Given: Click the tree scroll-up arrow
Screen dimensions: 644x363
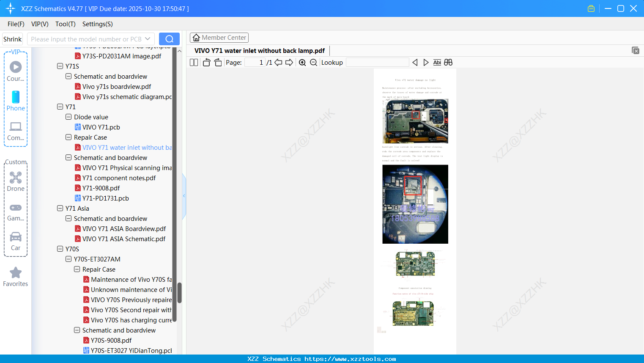Looking at the screenshot, I should click(x=179, y=51).
